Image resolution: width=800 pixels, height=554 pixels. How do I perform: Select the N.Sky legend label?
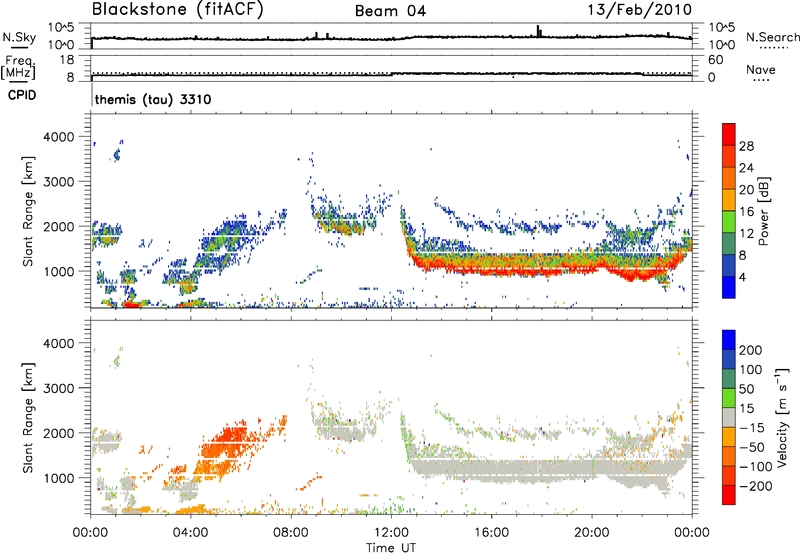point(19,37)
